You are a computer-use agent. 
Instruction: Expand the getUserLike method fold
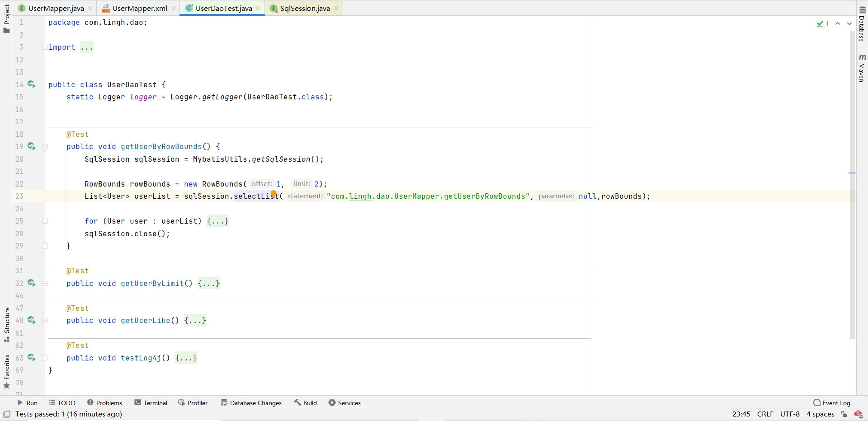[x=45, y=320]
